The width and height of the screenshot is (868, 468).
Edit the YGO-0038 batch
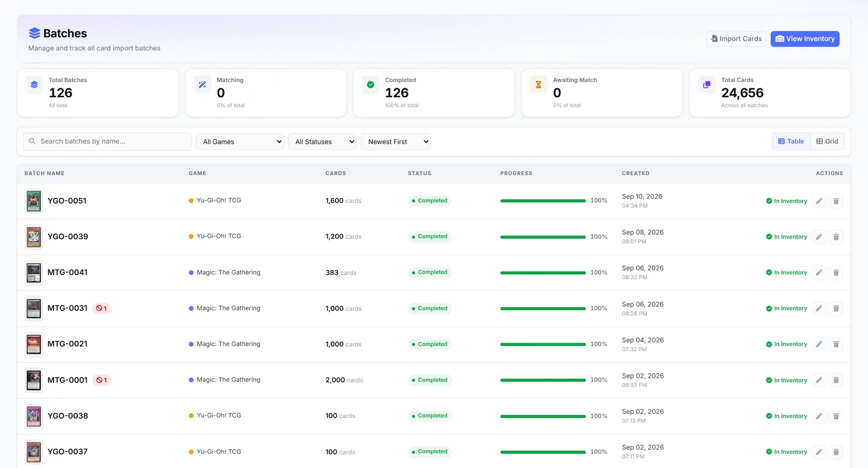coord(819,416)
